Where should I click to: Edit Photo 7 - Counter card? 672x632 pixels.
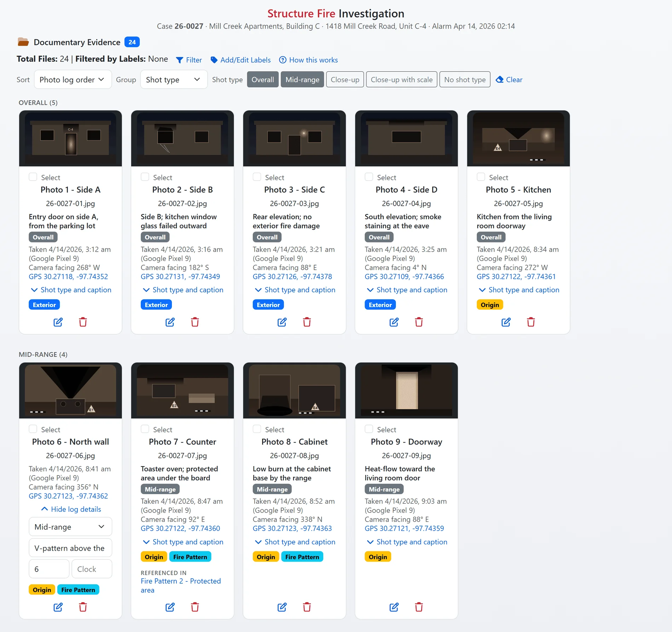click(170, 607)
